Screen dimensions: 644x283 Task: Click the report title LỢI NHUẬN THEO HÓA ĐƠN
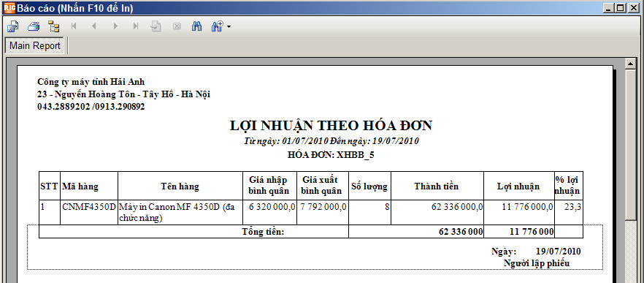pos(331,126)
